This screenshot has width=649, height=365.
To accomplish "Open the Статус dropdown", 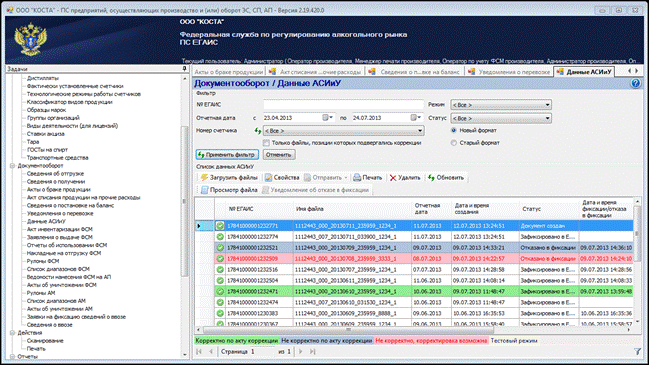I will pyautogui.click(x=501, y=118).
